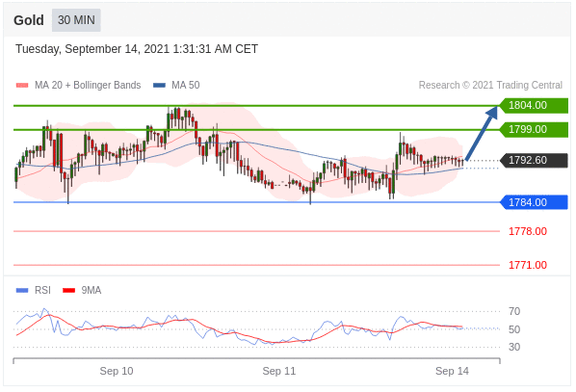Image resolution: width=576 pixels, height=392 pixels.
Task: Open the Research Trading Central copyright link
Action: (x=490, y=85)
